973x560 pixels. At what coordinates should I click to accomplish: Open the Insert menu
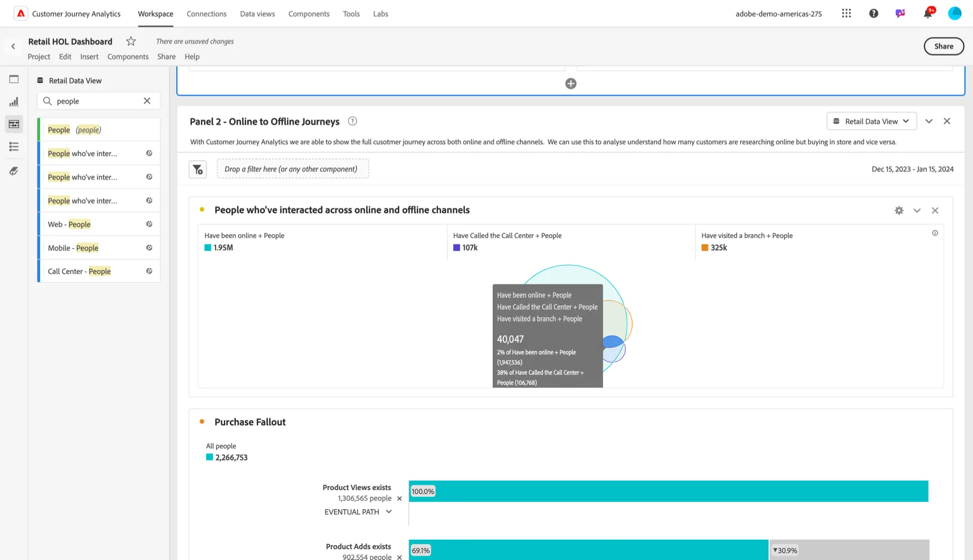click(89, 56)
